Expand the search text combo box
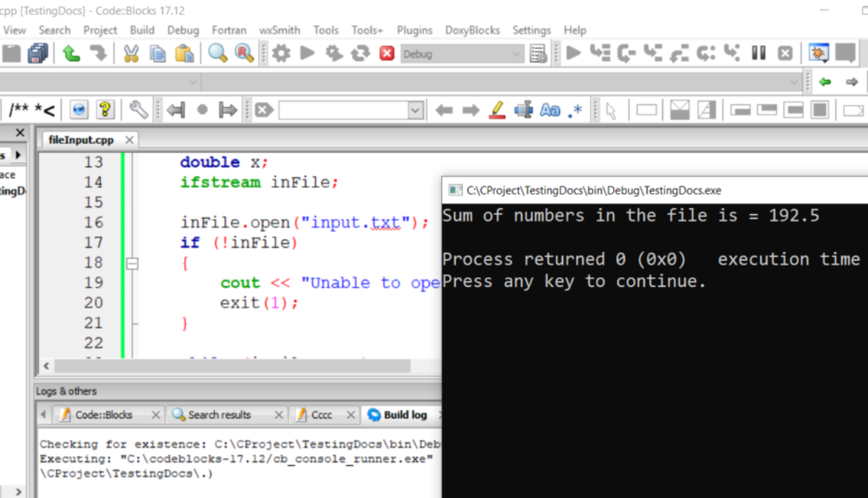Viewport: 868px width, 498px height. pos(415,111)
